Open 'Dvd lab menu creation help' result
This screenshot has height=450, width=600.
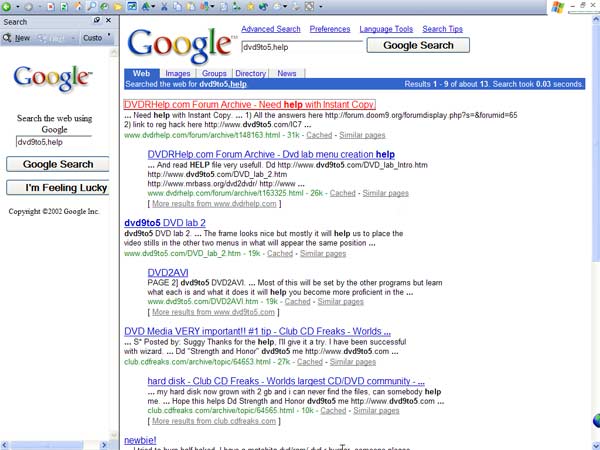pos(271,154)
